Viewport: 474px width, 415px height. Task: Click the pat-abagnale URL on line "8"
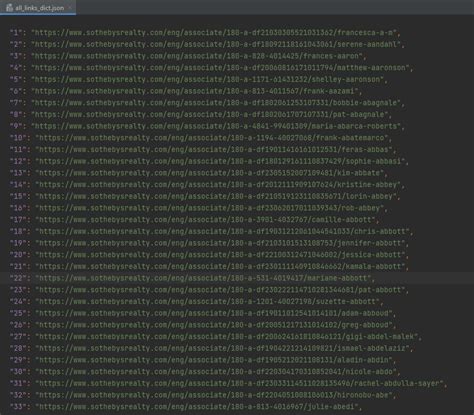coord(210,114)
